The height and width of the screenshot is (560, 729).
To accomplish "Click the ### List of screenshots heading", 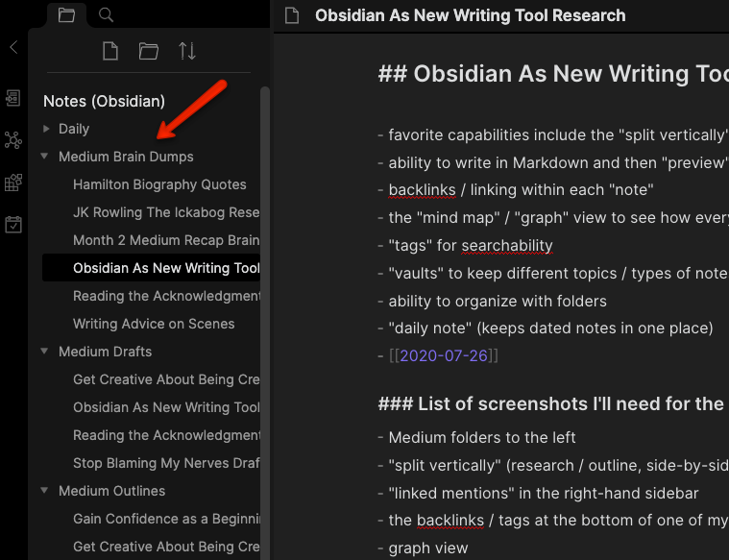I will (x=553, y=403).
